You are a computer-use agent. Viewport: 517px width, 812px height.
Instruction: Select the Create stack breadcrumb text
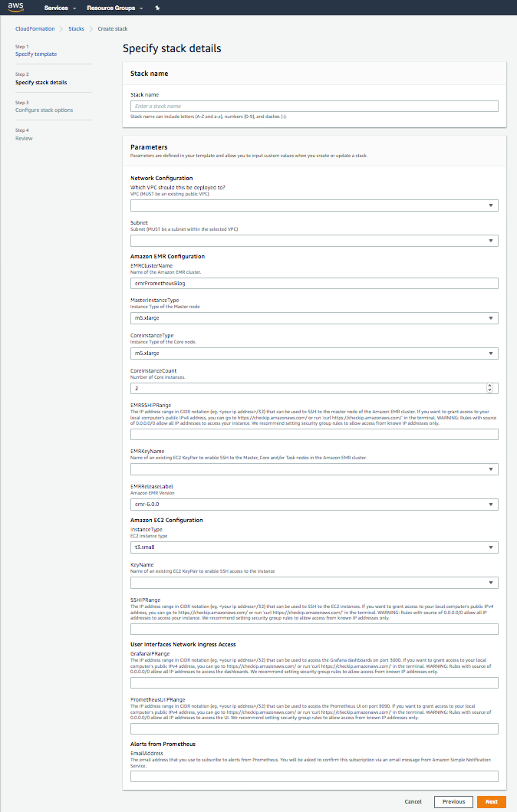point(113,29)
